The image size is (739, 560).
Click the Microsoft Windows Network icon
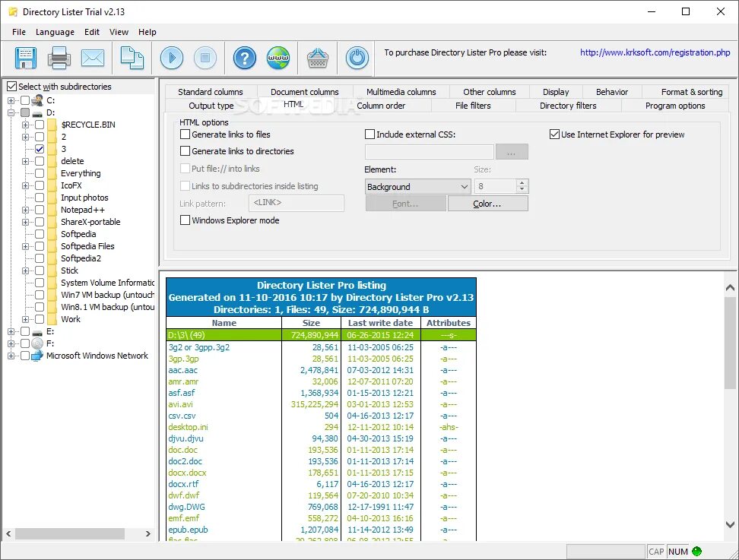(x=37, y=356)
